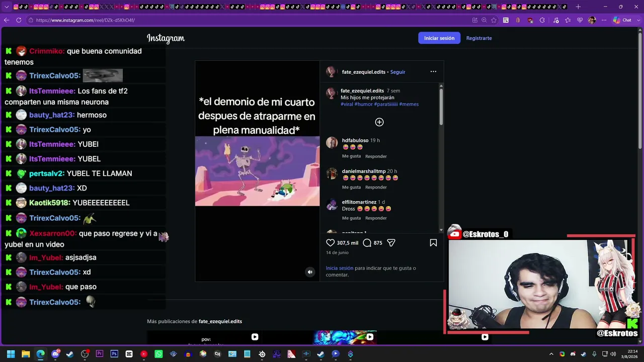The width and height of the screenshot is (644, 362).
Task: Open #memes hashtag link
Action: [409, 104]
